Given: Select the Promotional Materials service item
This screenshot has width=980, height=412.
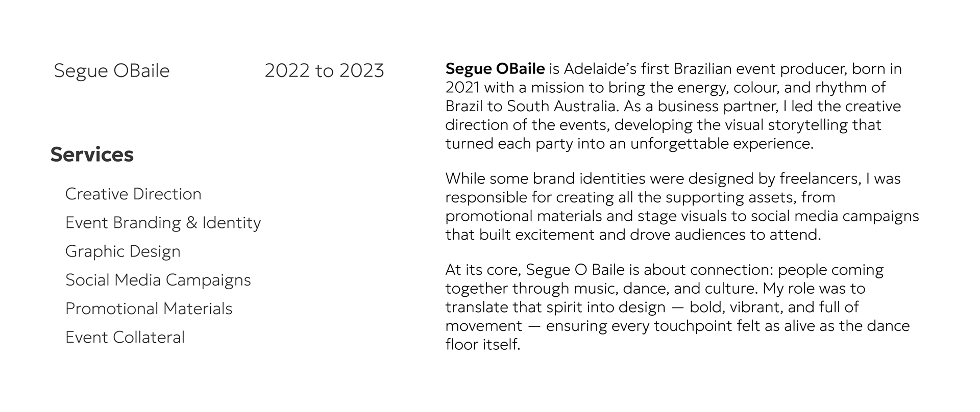Looking at the screenshot, I should coord(149,308).
